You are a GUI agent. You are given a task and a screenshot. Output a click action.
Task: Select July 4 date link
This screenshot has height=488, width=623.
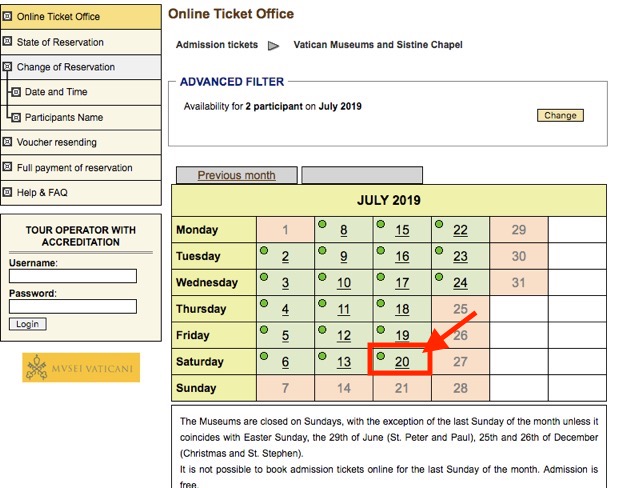click(x=285, y=309)
